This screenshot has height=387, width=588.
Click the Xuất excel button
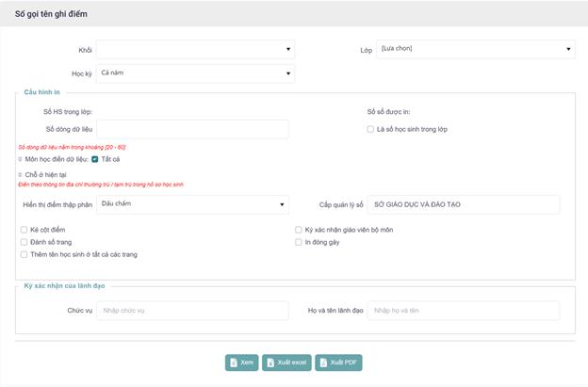click(x=286, y=363)
